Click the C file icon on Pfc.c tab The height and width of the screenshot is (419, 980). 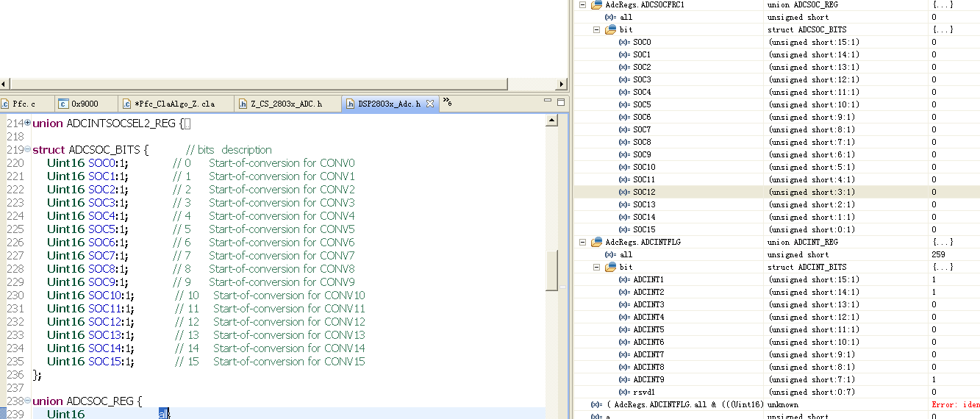click(x=5, y=104)
